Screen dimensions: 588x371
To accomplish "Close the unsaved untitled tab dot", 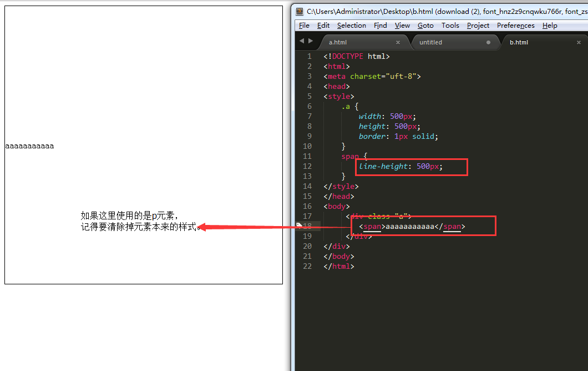I will [x=488, y=42].
